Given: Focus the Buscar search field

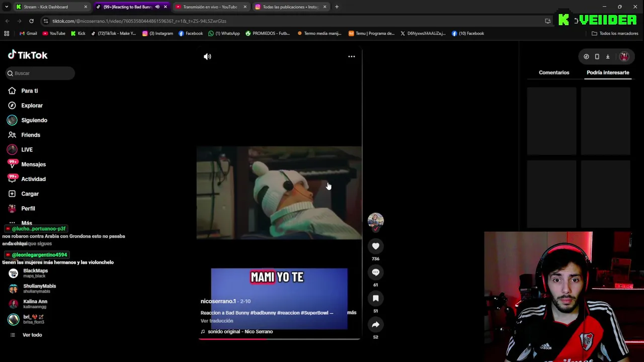Looking at the screenshot, I should coord(40,73).
